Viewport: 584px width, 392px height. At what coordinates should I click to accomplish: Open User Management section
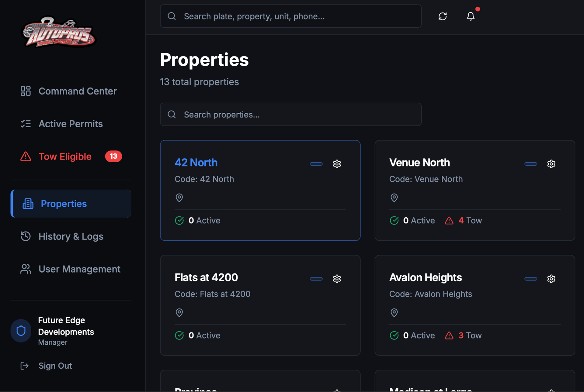(79, 269)
